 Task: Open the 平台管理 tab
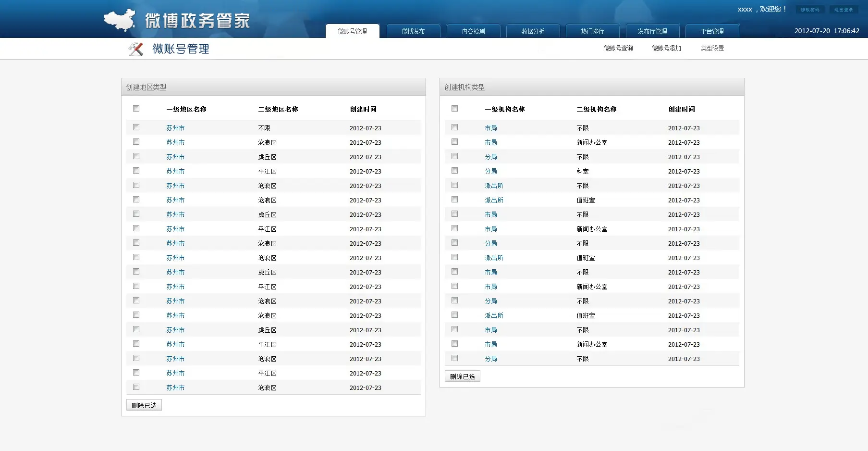tap(712, 31)
